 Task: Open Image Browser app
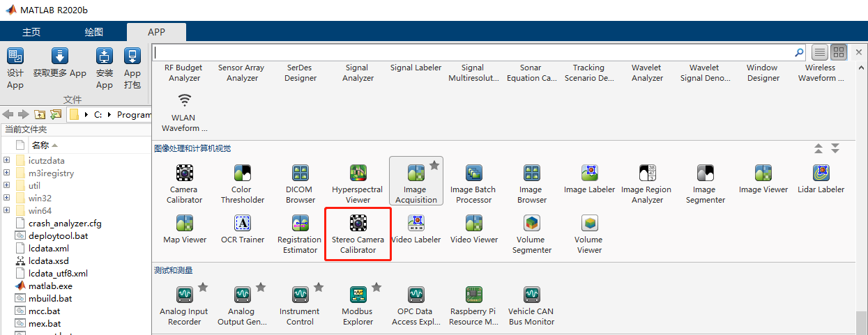531,182
